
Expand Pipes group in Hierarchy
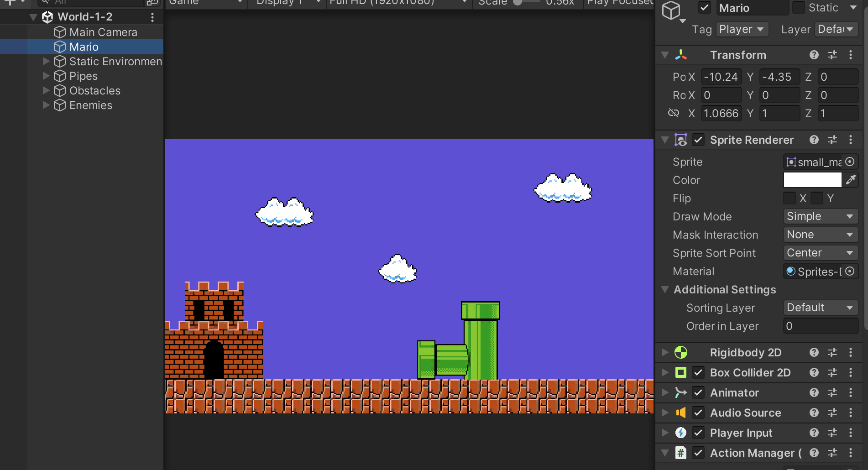(x=46, y=76)
